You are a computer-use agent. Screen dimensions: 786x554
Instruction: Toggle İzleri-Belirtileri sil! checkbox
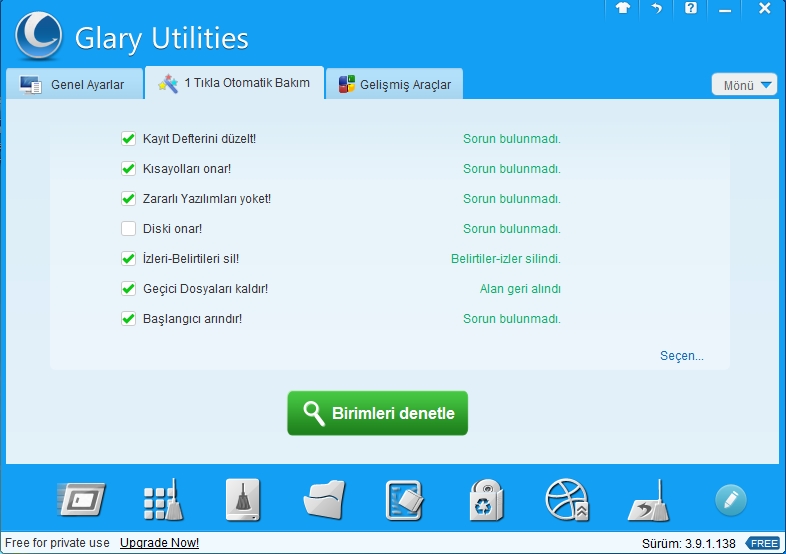[x=128, y=259]
